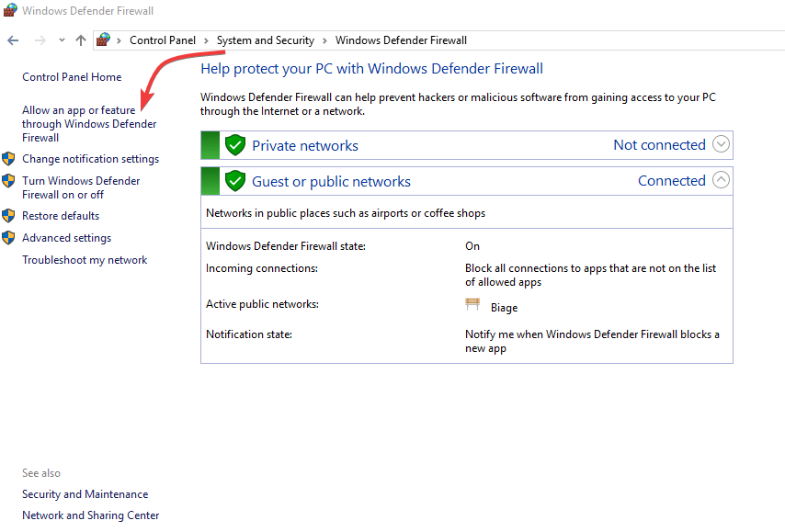Click the Guest or public networks heading
Screen dimensions: 785x532
click(x=331, y=182)
